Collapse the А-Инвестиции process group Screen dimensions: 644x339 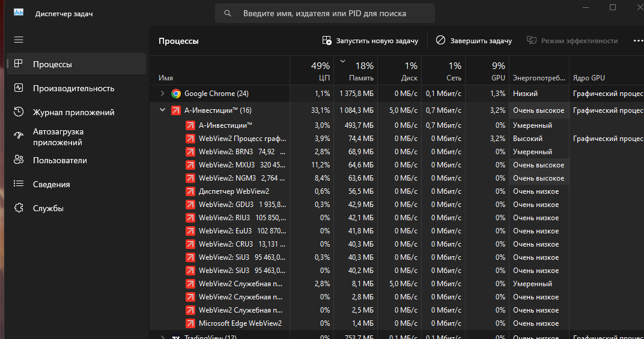[162, 110]
